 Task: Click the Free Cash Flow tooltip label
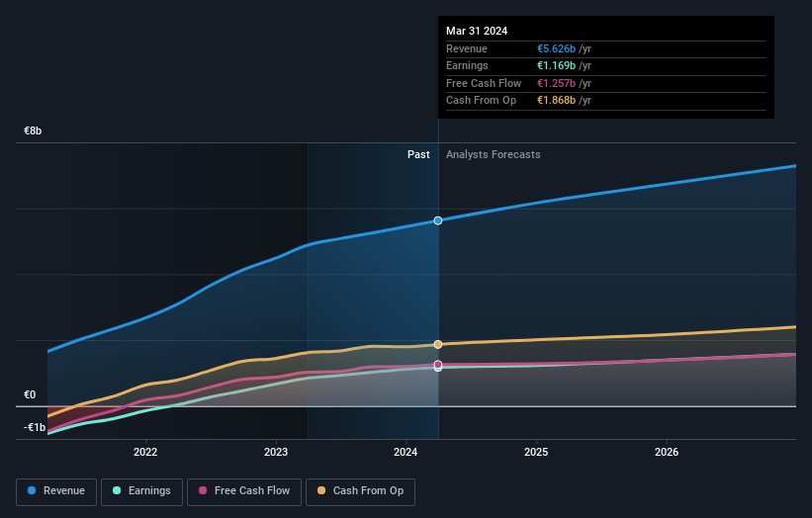coord(484,83)
